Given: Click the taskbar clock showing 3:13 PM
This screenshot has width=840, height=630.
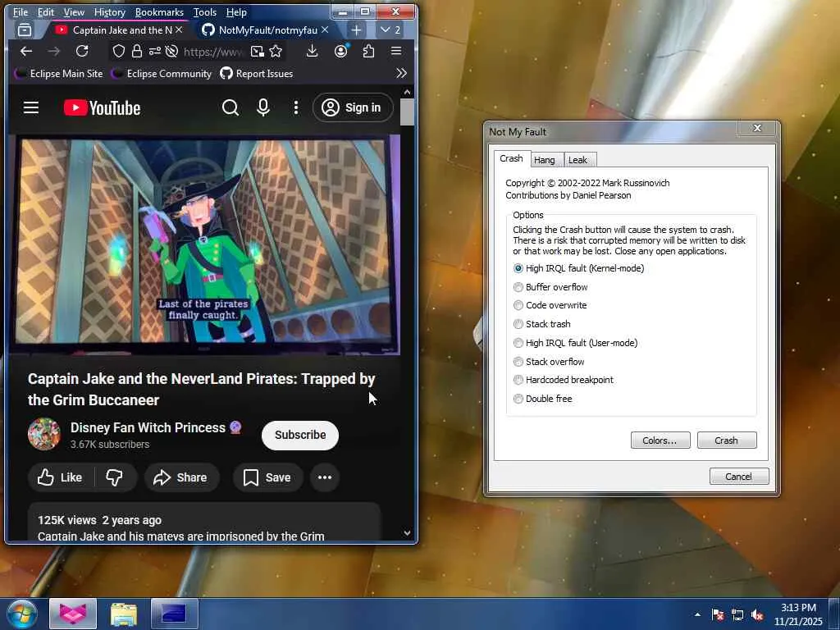Looking at the screenshot, I should click(798, 614).
